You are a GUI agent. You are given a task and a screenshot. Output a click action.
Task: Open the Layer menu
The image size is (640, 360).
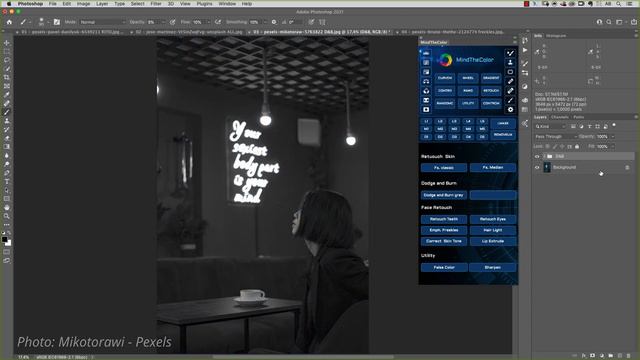pos(102,4)
